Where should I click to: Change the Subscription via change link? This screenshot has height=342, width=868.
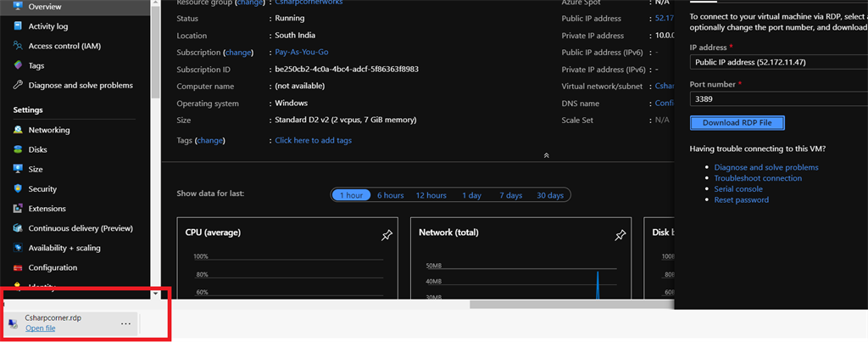click(x=238, y=52)
